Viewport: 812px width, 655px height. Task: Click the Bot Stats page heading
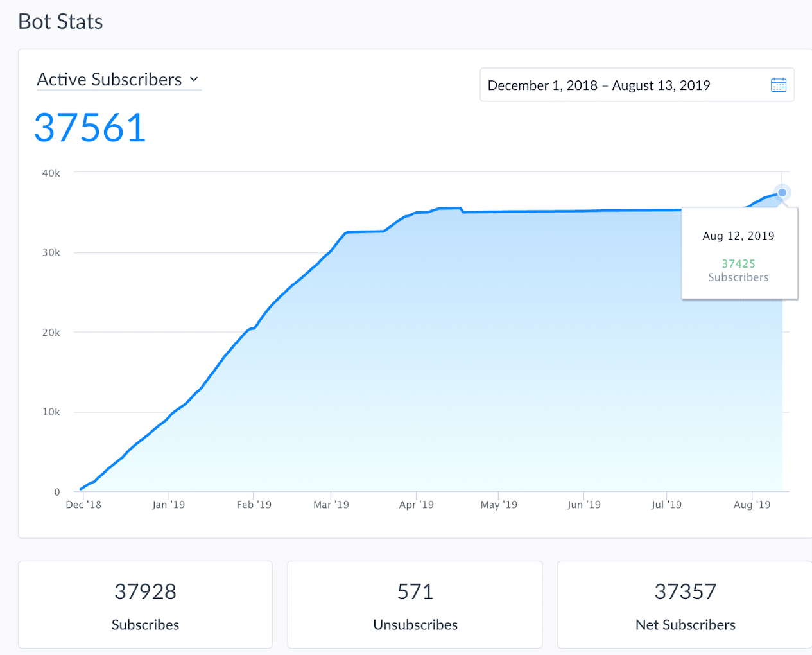tap(60, 22)
